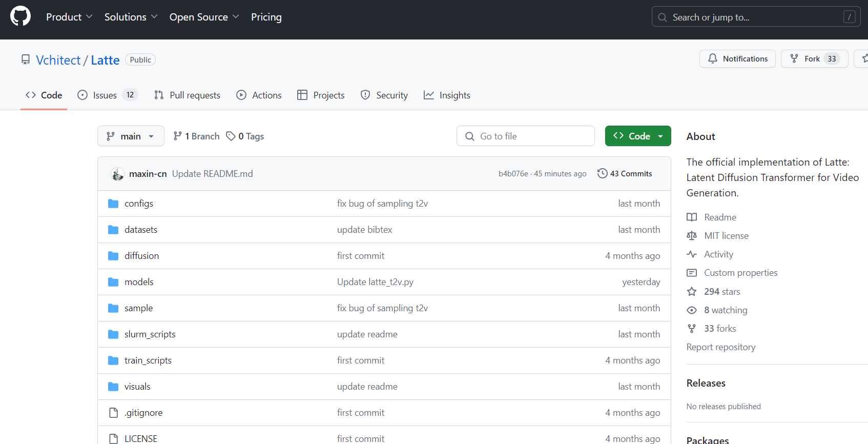
Task: Open the Pricing page
Action: click(266, 17)
